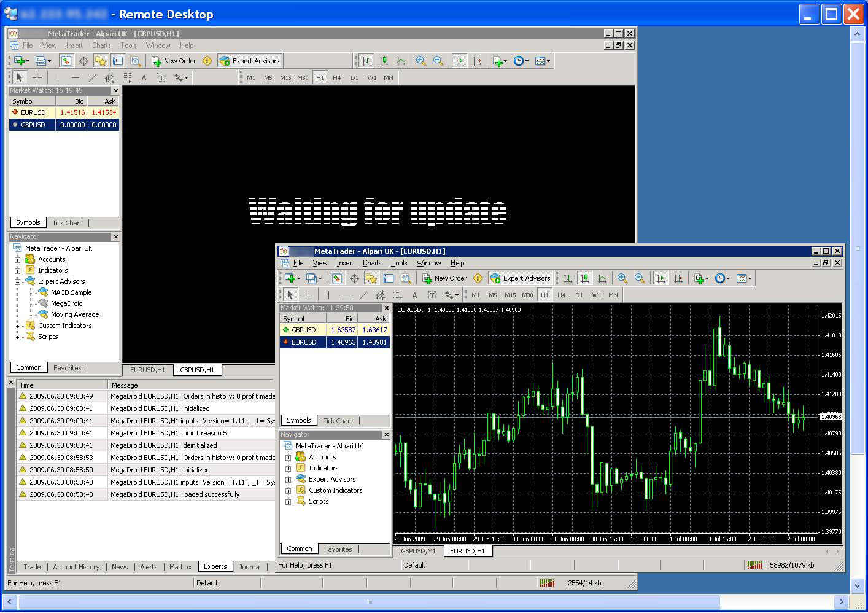The width and height of the screenshot is (868, 613).
Task: Open Window menu in front MetaTrader window
Action: click(428, 263)
